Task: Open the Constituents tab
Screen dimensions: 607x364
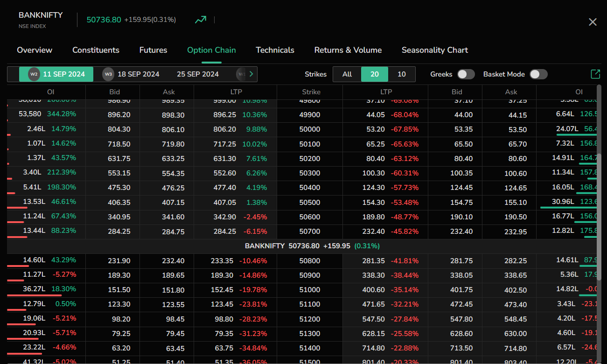Action: [x=96, y=50]
